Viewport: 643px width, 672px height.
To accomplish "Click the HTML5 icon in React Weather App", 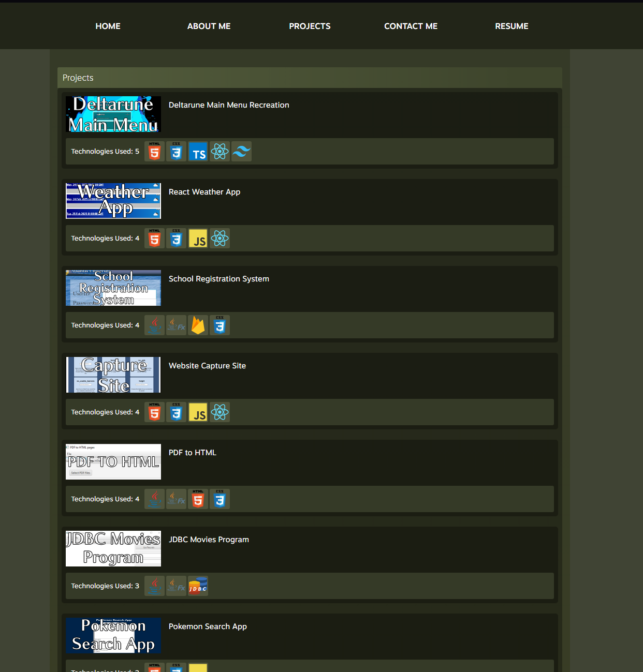I will click(x=154, y=238).
